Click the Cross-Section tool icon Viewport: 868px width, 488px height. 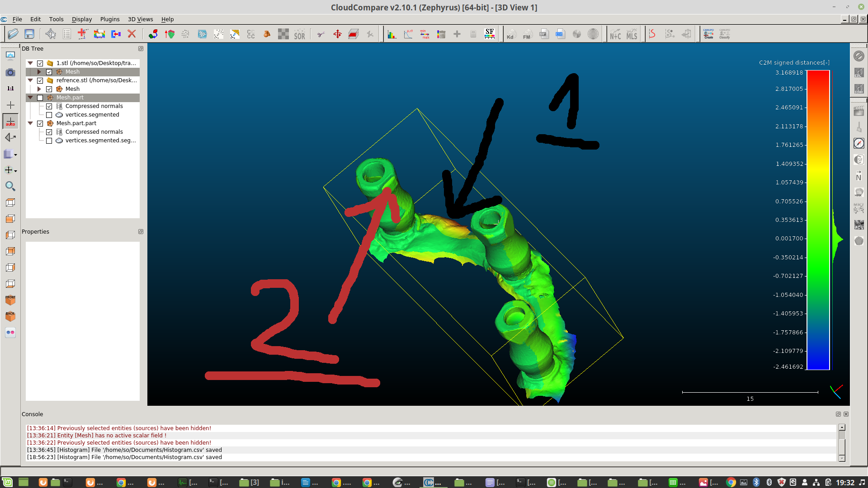(353, 34)
